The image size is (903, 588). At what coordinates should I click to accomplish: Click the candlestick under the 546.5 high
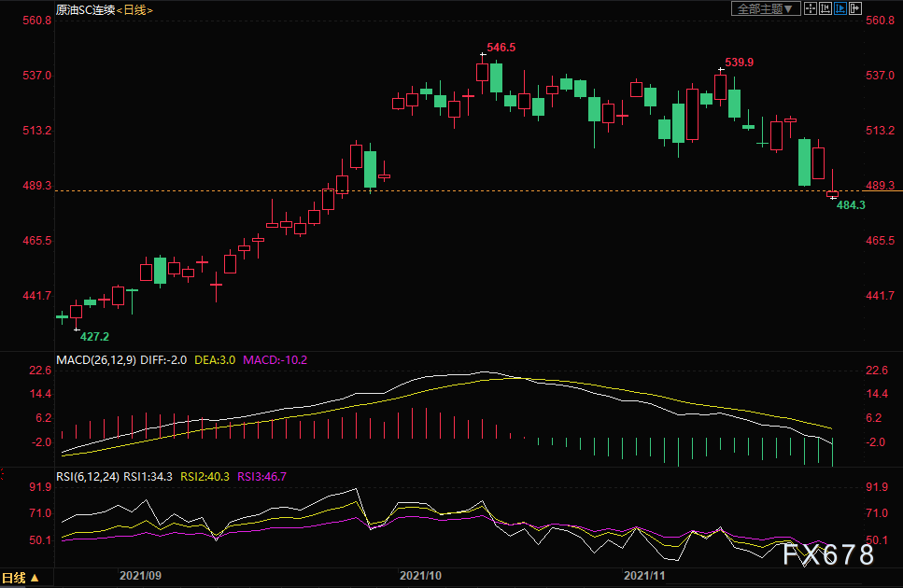(482, 73)
